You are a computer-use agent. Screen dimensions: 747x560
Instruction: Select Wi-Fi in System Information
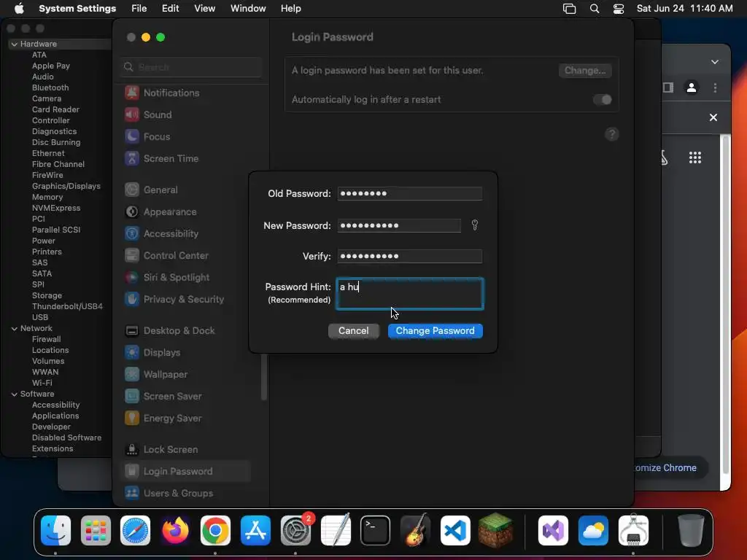click(x=42, y=384)
